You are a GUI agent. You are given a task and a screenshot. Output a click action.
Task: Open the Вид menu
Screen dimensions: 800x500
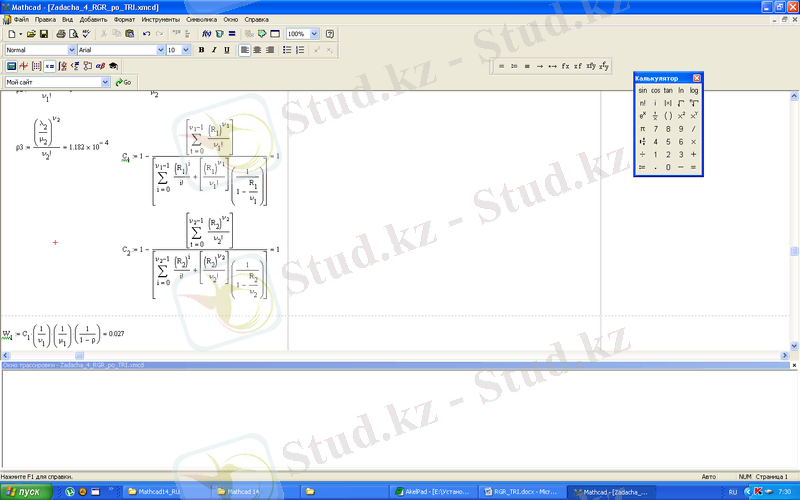(67, 19)
